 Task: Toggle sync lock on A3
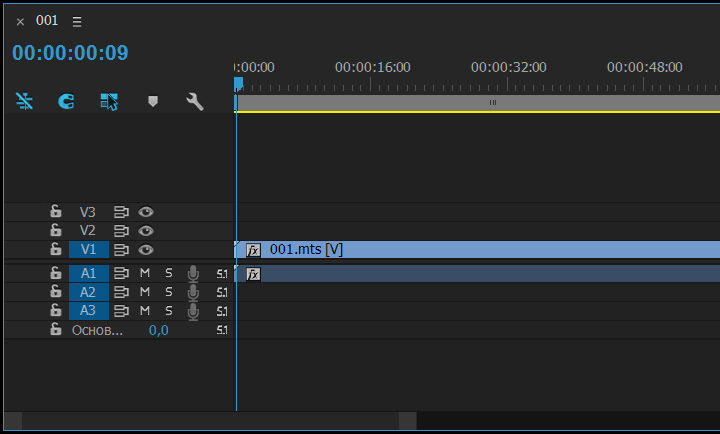[x=121, y=311]
